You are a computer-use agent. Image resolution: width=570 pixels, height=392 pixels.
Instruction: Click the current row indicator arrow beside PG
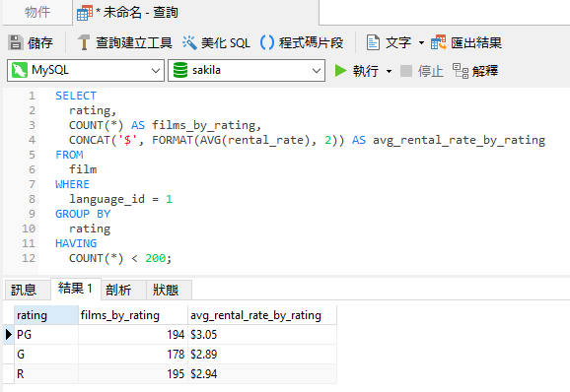(x=9, y=334)
